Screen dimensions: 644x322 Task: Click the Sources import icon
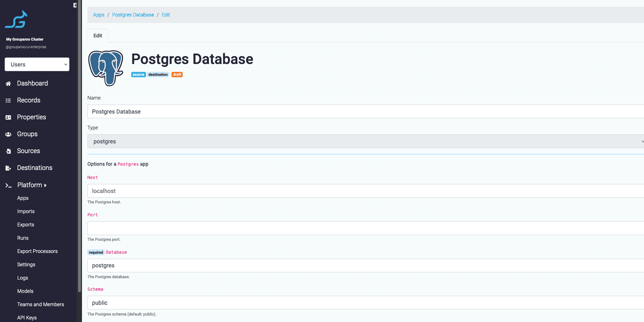8,151
